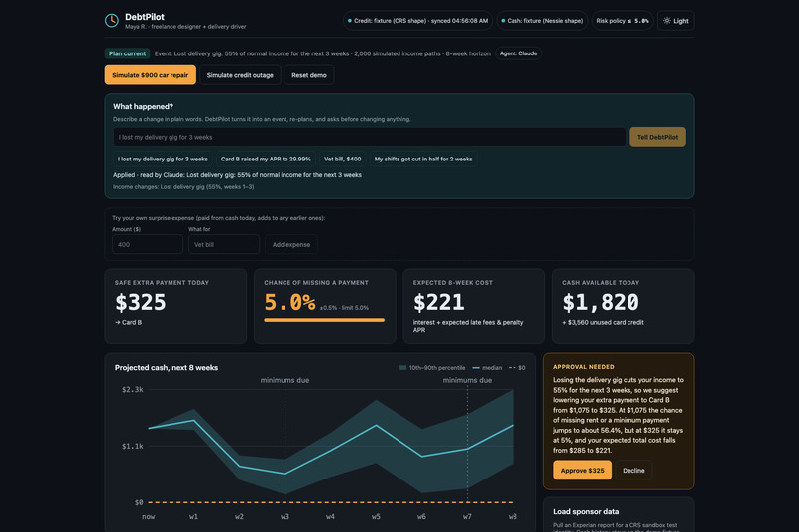The image size is (799, 532).
Task: Click the Tell DebtPilot button
Action: [657, 137]
